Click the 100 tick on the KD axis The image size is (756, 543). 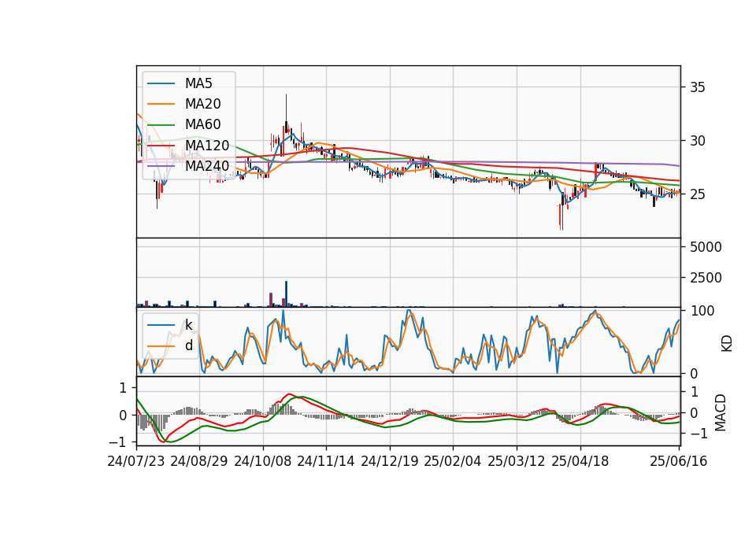[702, 312]
